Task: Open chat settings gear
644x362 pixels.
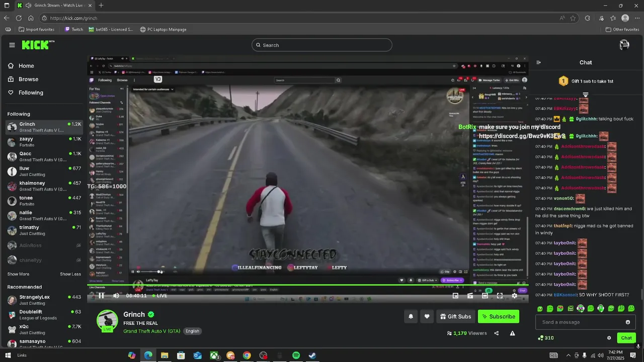Action: pyautogui.click(x=609, y=338)
